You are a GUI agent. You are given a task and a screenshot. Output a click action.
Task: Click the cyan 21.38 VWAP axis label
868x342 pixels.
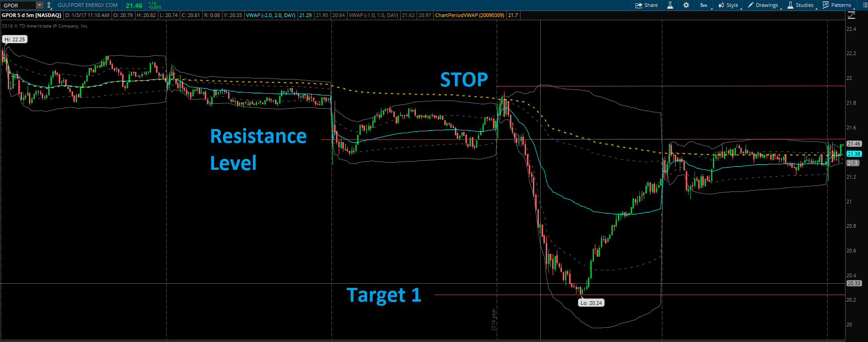pyautogui.click(x=854, y=154)
